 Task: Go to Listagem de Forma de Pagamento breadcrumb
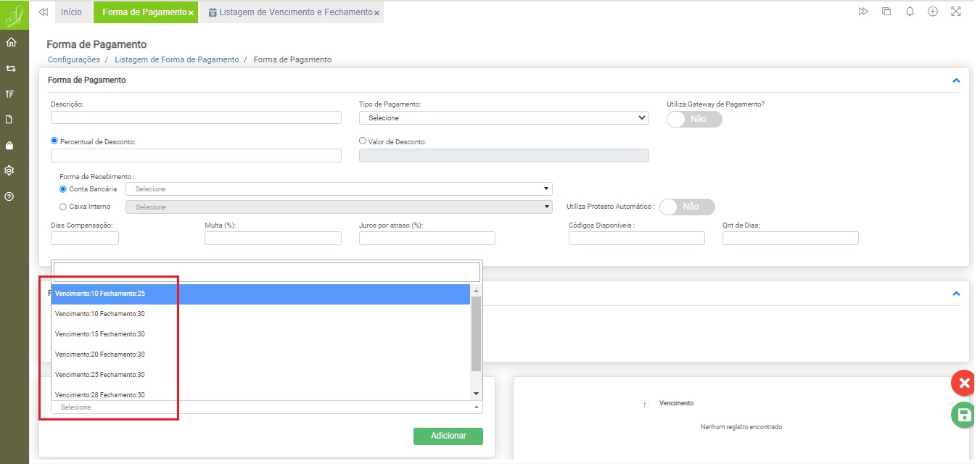coord(176,59)
